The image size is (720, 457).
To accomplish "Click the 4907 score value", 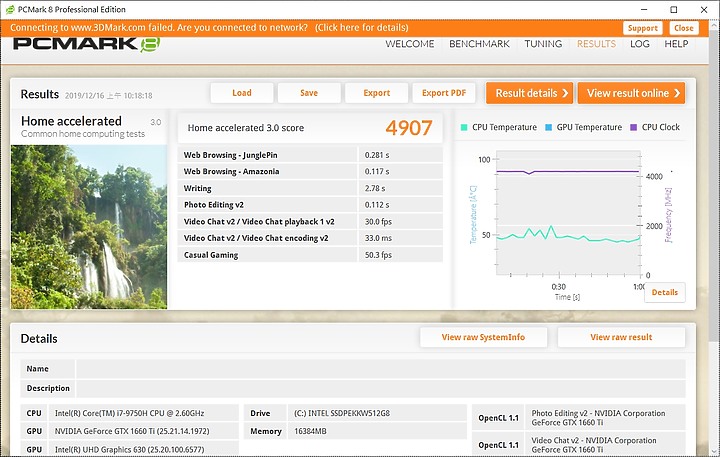I will coord(409,128).
